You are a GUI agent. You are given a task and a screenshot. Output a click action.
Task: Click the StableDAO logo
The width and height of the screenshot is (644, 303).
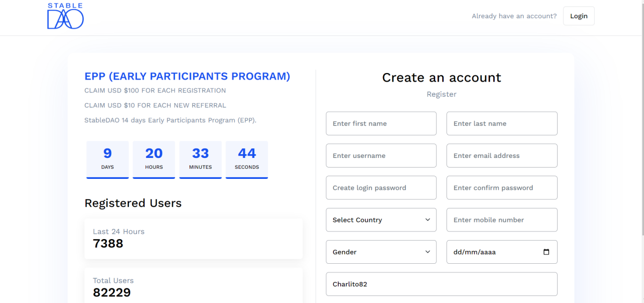(65, 16)
